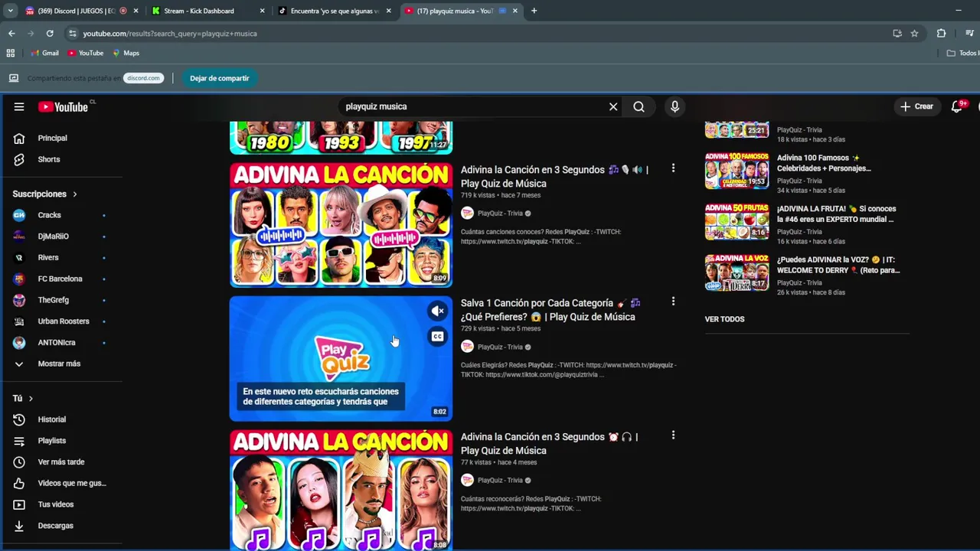980x551 pixels.
Task: Click title Salva 1 Canción por Cada Categoría
Action: click(x=550, y=310)
